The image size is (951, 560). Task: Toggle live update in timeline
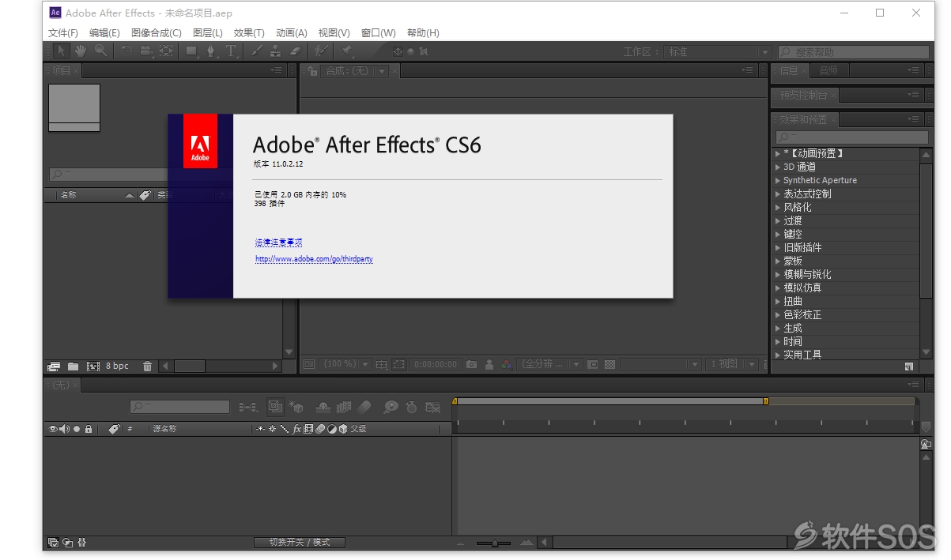point(276,408)
